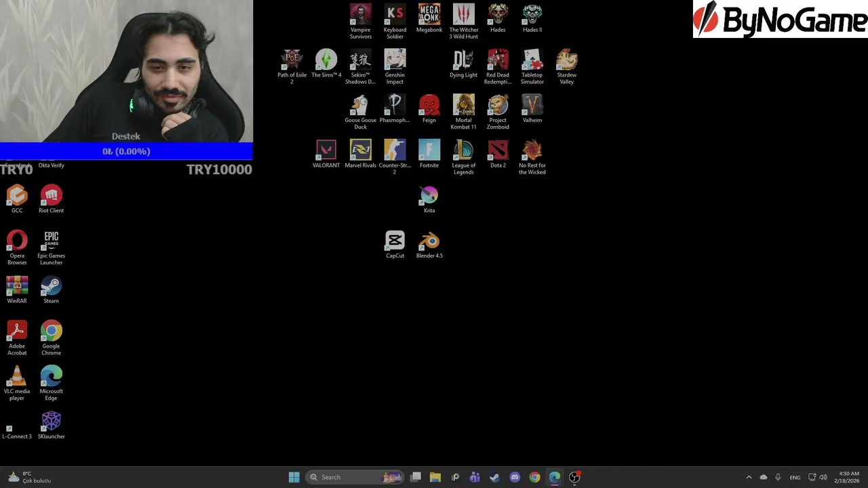
Task: Launch The Sims 4 desktop icon
Action: pos(326,64)
